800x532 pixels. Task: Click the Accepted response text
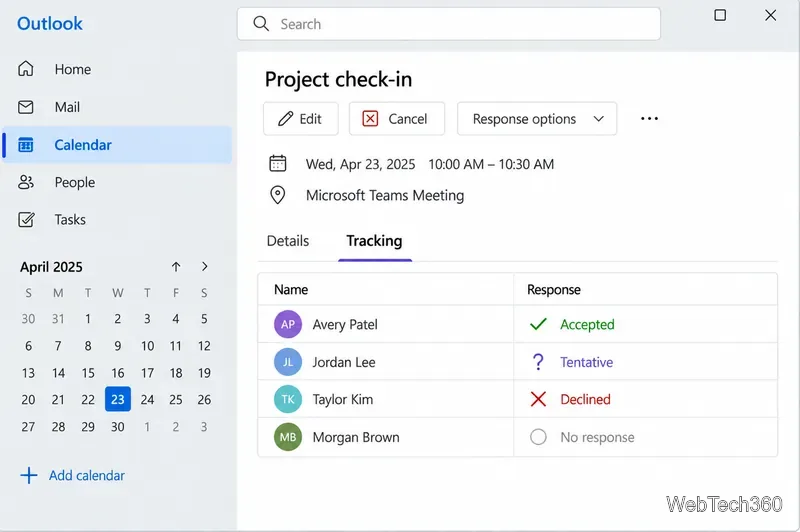coord(587,324)
